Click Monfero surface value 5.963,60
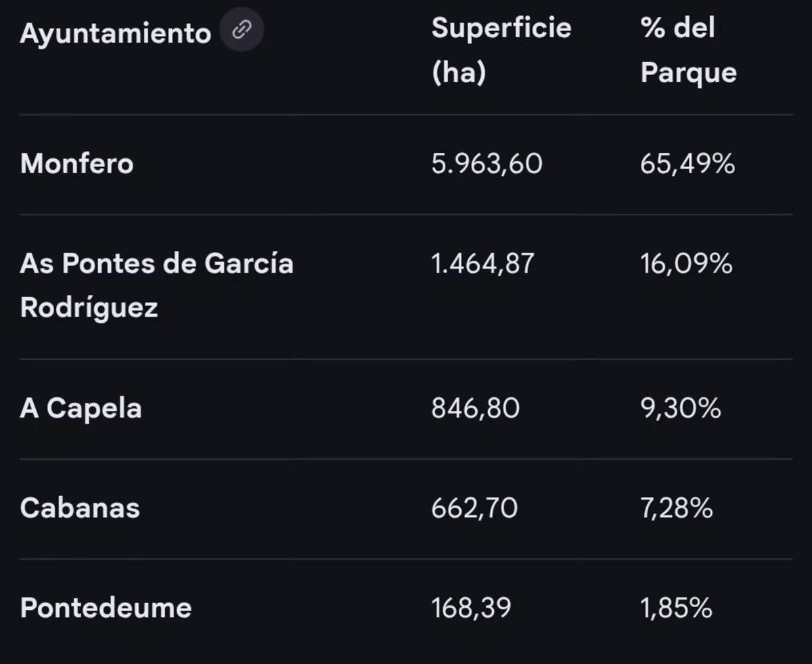 click(x=487, y=163)
